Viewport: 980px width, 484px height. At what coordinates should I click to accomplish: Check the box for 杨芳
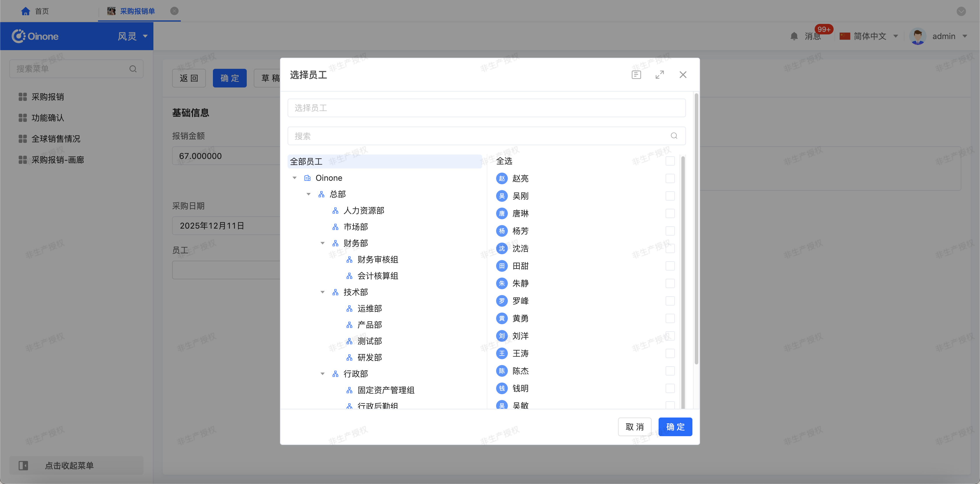pyautogui.click(x=670, y=231)
